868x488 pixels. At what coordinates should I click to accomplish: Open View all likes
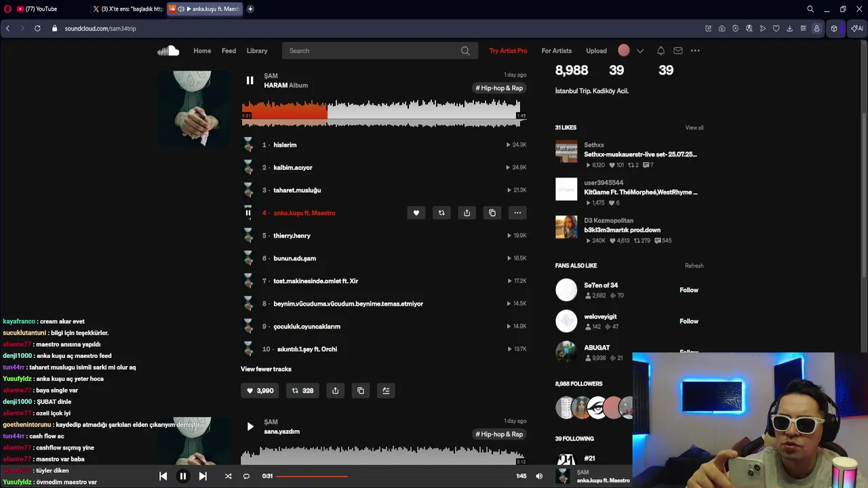[x=694, y=127]
